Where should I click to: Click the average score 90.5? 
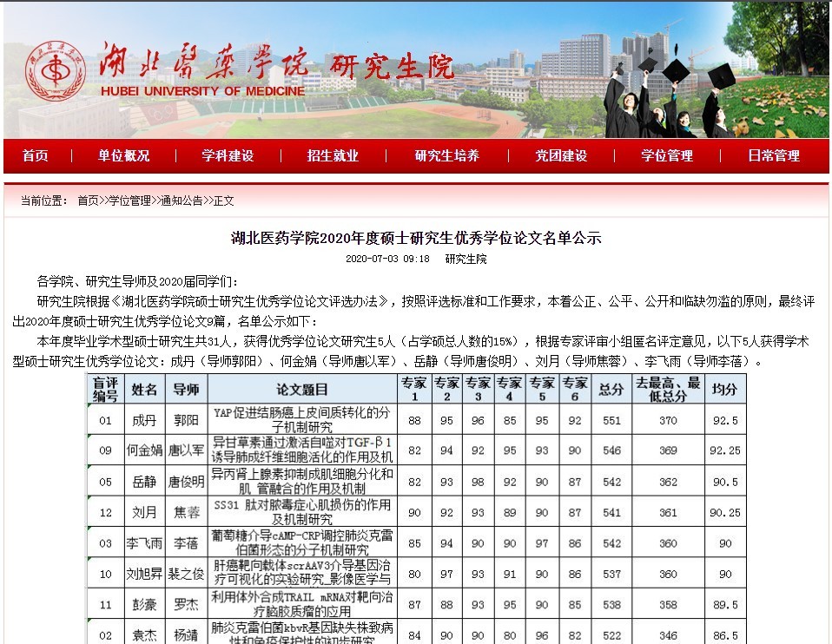click(725, 482)
